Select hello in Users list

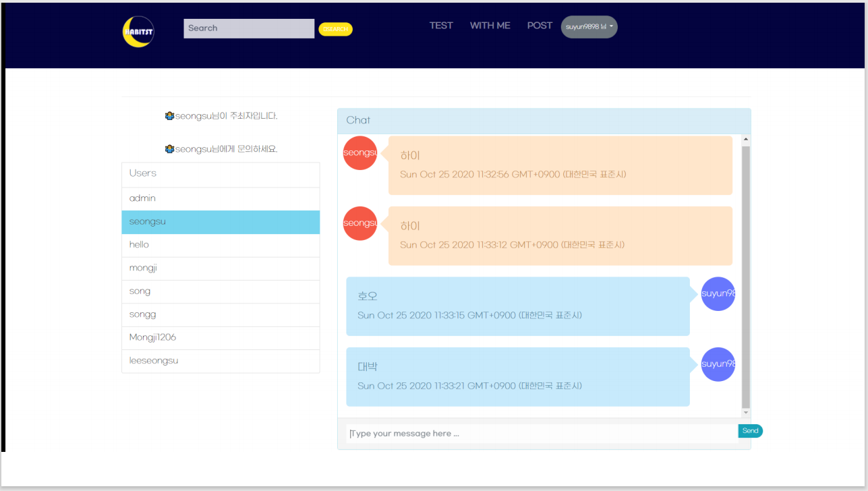[221, 245]
